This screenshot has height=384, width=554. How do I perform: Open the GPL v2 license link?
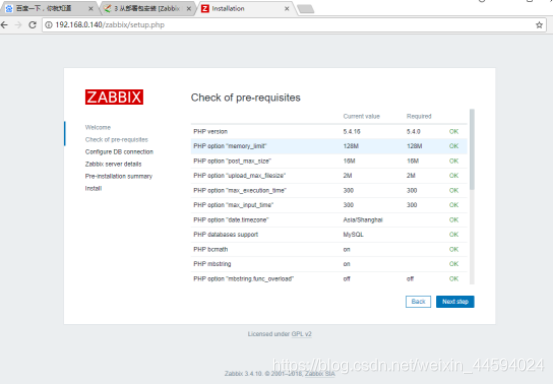coord(301,334)
